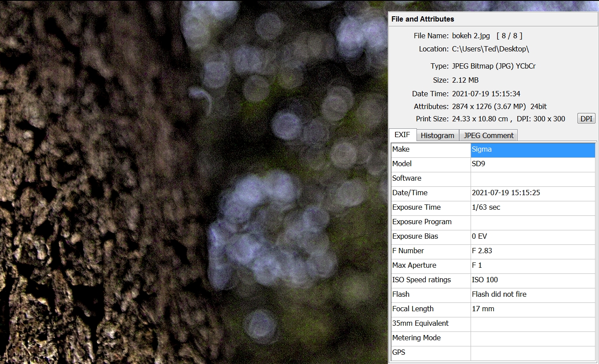Click the file size '2.12 MB'
The width and height of the screenshot is (599, 364).
tap(465, 80)
